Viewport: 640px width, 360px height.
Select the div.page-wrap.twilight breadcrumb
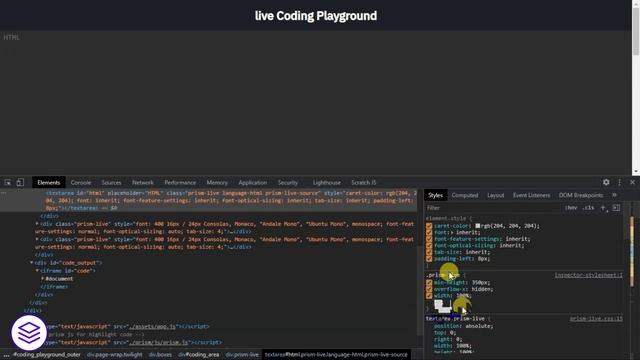click(x=115, y=355)
